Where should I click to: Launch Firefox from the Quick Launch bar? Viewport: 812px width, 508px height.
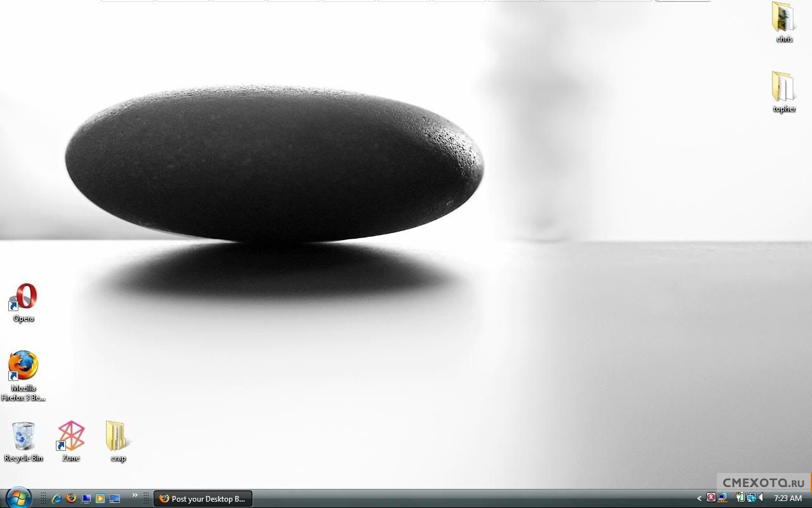click(71, 498)
